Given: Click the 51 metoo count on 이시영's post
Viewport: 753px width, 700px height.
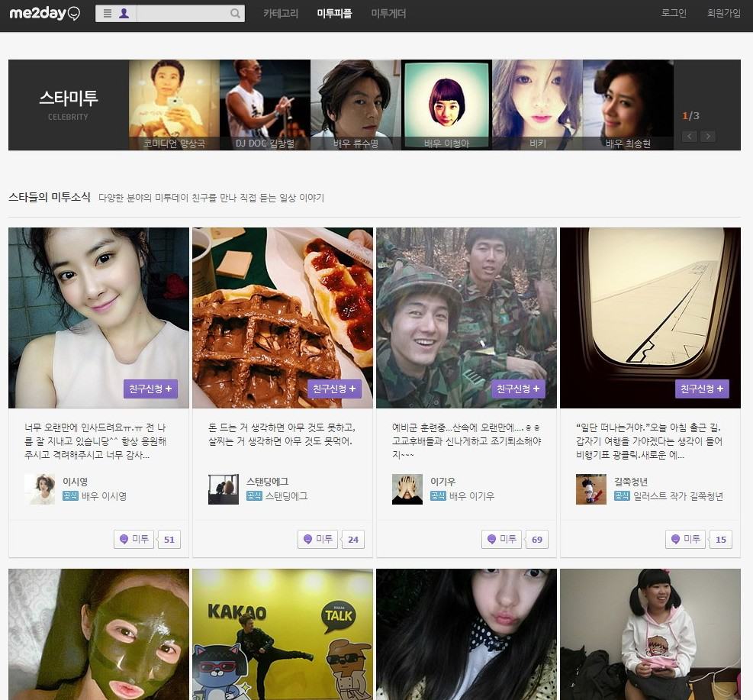Looking at the screenshot, I should tap(169, 540).
